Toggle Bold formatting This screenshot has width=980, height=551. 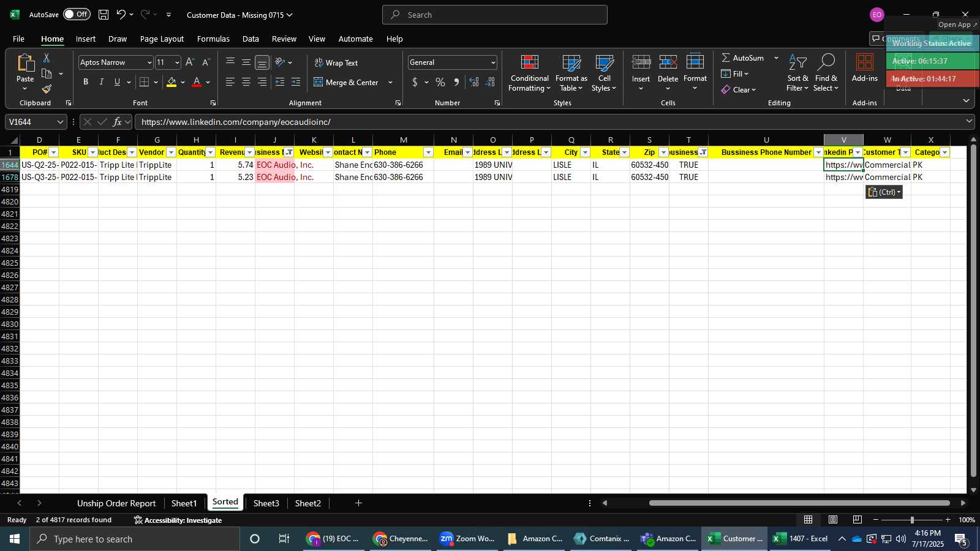tap(86, 82)
